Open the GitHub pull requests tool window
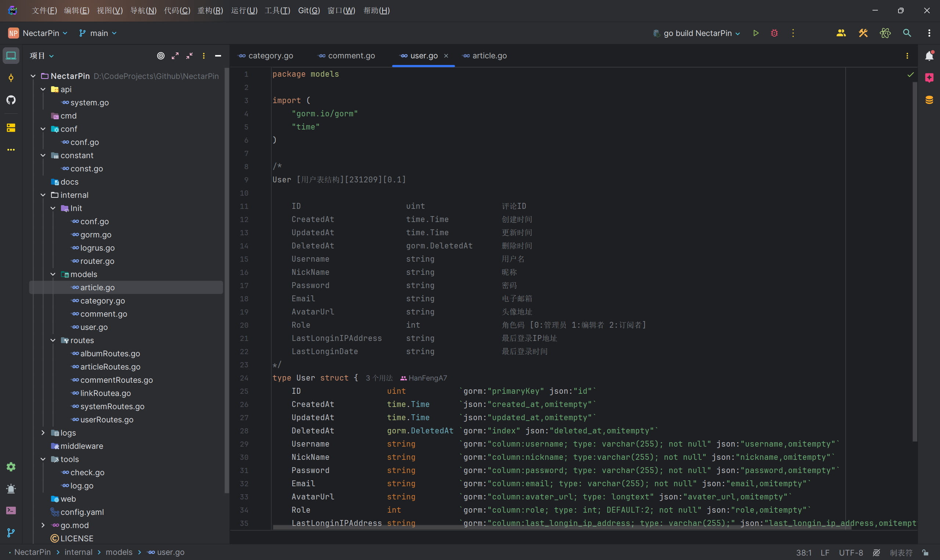940x560 pixels. pos(11,100)
